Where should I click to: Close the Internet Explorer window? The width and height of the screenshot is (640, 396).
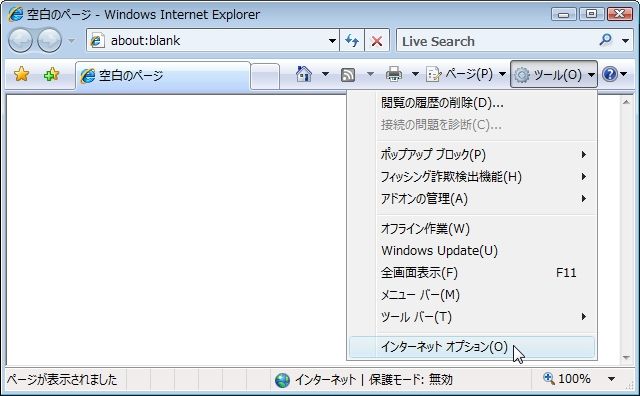620,14
